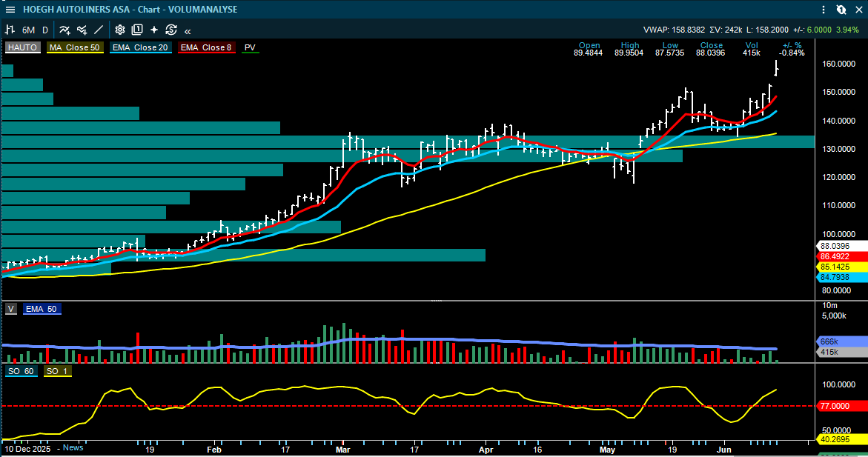
Task: Open the 6M time period selector
Action: (28, 30)
